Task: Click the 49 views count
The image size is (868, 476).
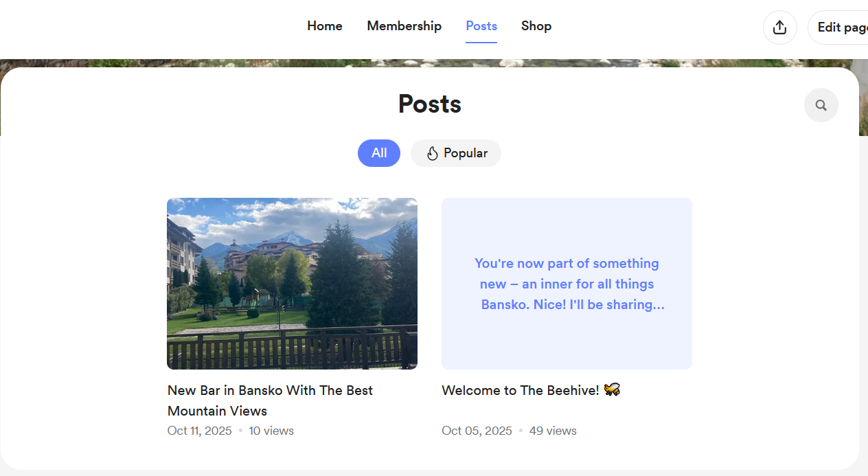Action: (x=553, y=431)
